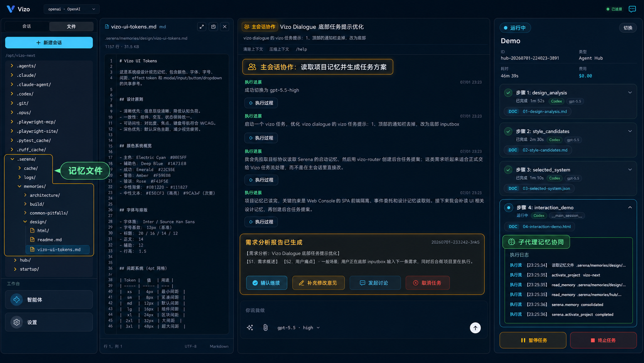
Task: Open the 02-style-candidates.md document link
Action: point(545,150)
